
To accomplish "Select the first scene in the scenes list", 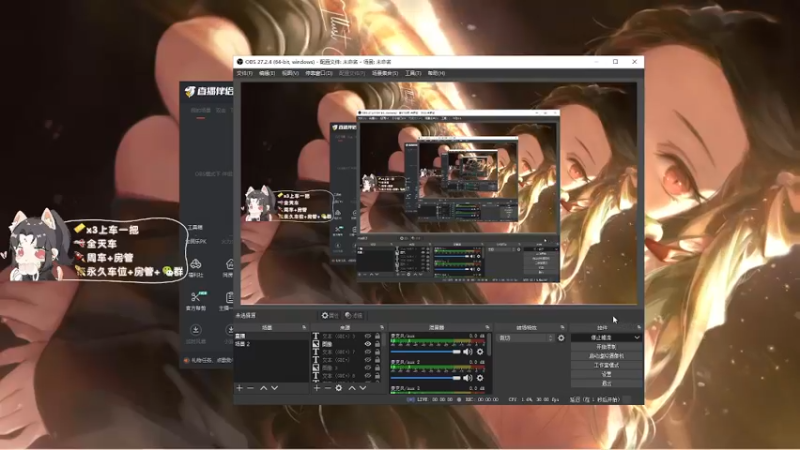I will pyautogui.click(x=271, y=336).
